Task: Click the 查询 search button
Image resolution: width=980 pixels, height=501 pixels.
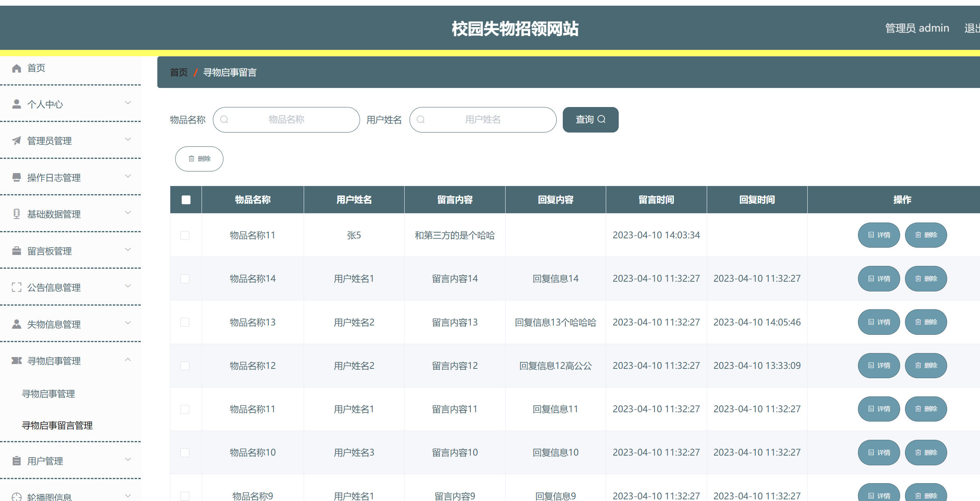Action: tap(590, 119)
